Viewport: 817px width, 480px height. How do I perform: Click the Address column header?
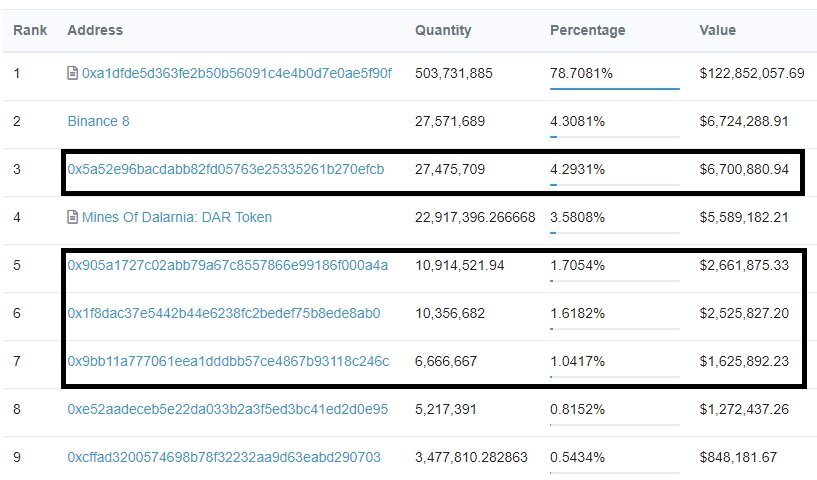point(95,30)
